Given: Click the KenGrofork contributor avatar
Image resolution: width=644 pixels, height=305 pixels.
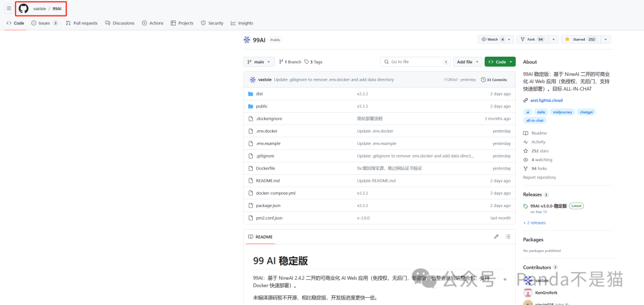Looking at the screenshot, I should point(527,292).
